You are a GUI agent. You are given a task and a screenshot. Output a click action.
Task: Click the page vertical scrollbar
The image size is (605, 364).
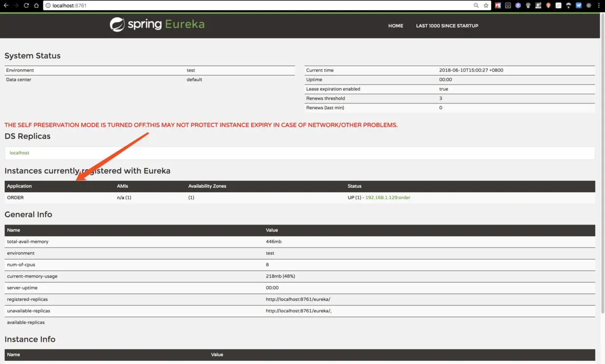pyautogui.click(x=603, y=163)
